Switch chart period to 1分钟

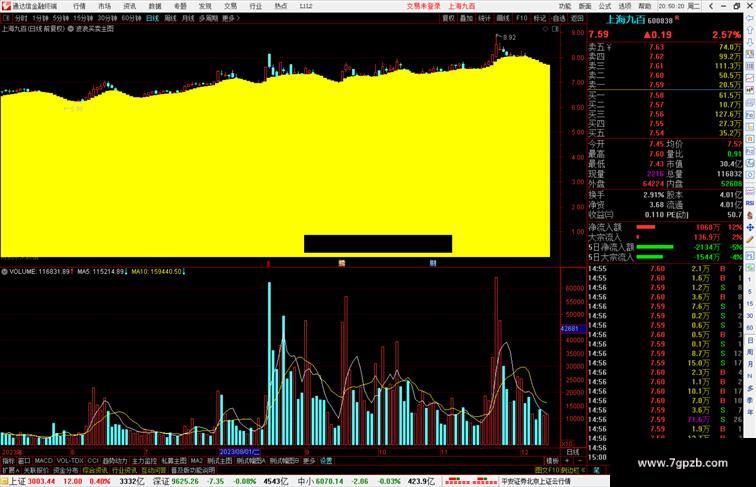[x=40, y=18]
